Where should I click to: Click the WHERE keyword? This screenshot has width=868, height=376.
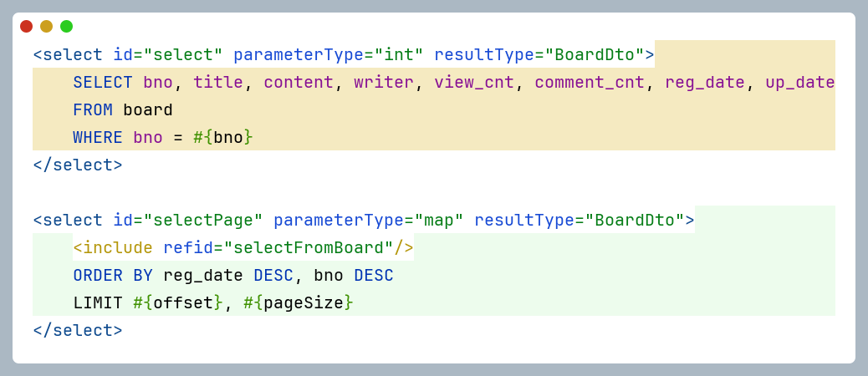coord(98,138)
